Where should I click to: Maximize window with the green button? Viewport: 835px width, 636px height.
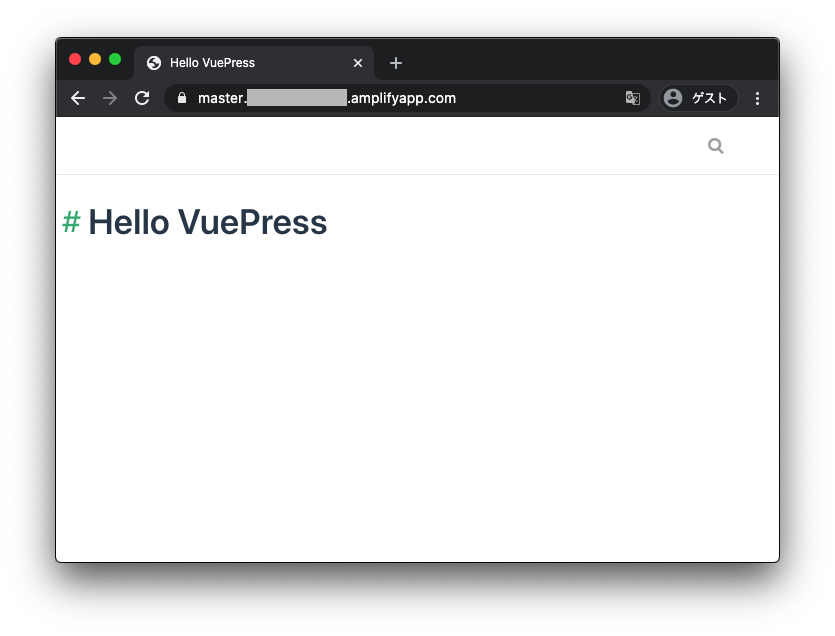click(115, 59)
